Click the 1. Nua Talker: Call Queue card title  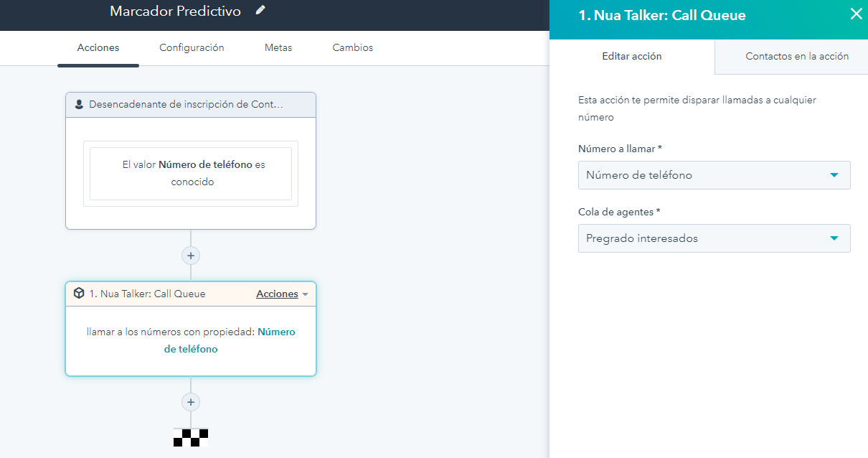(147, 294)
